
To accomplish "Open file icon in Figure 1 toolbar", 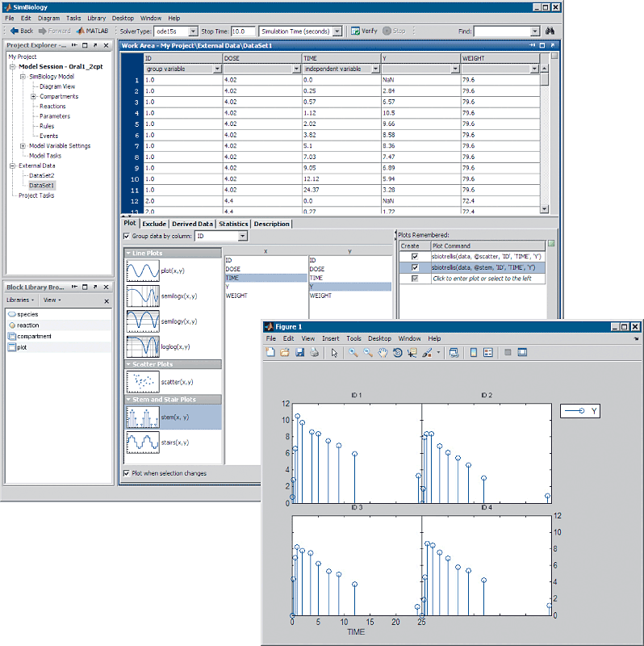I will 285,353.
